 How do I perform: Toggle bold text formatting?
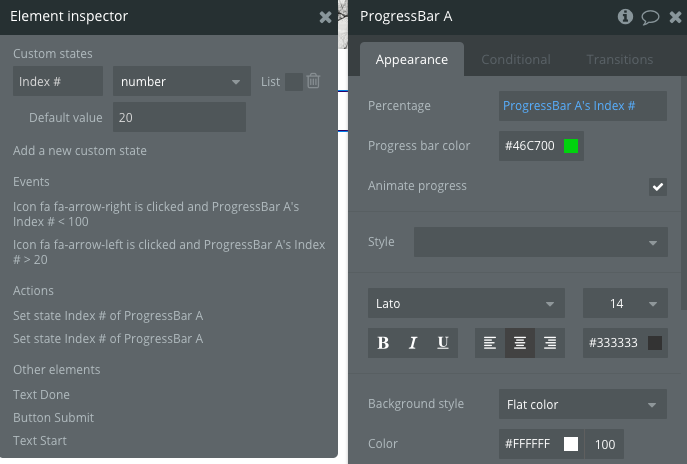(383, 343)
